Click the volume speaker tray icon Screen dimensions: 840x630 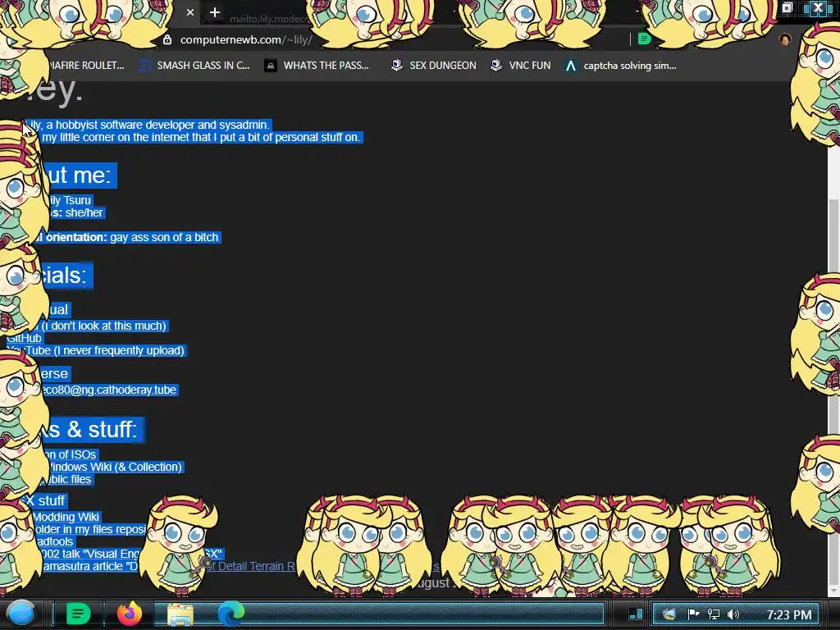click(733, 614)
